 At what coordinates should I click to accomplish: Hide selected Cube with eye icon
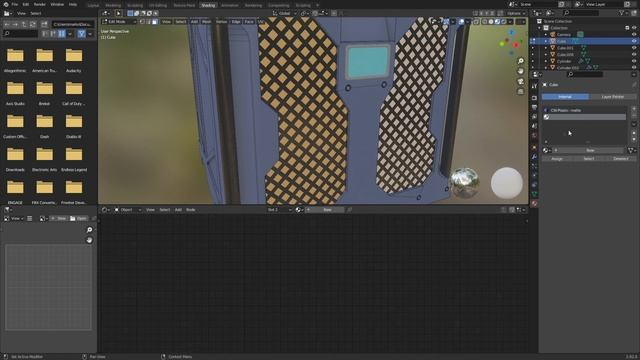pyautogui.click(x=634, y=41)
